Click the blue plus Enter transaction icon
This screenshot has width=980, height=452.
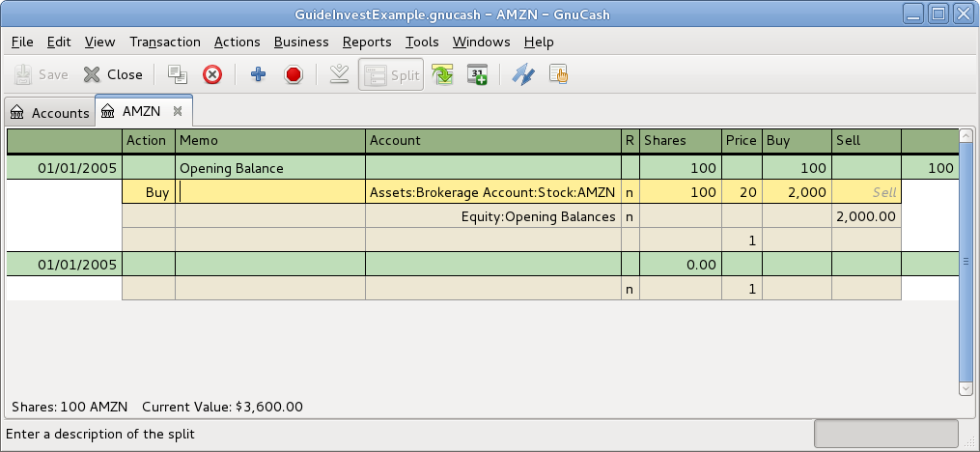pos(258,74)
